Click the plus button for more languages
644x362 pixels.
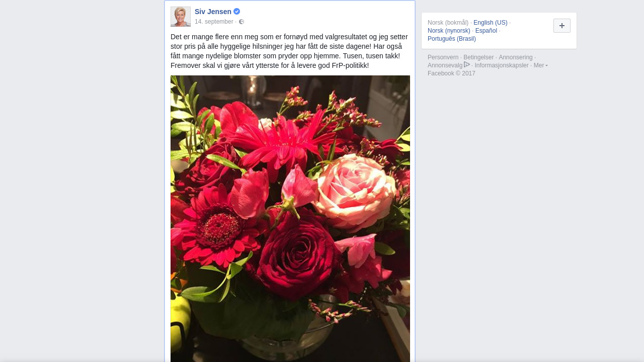coord(562,26)
